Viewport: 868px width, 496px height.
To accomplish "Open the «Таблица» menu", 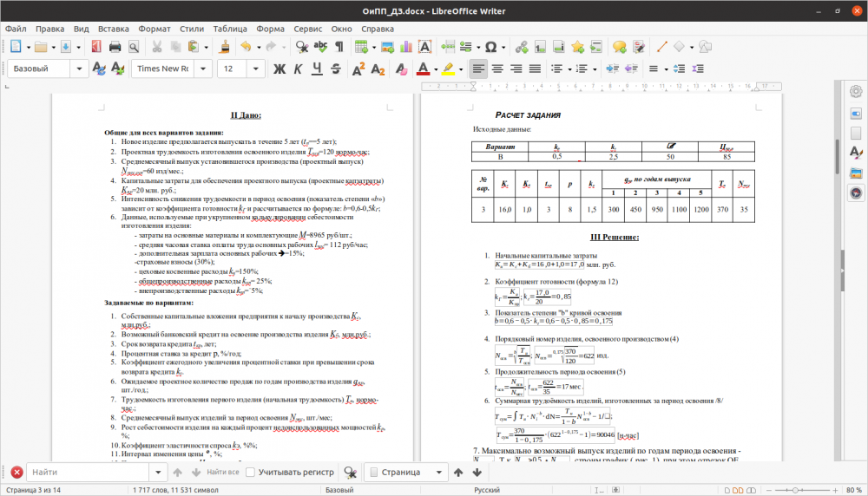I will click(x=229, y=28).
